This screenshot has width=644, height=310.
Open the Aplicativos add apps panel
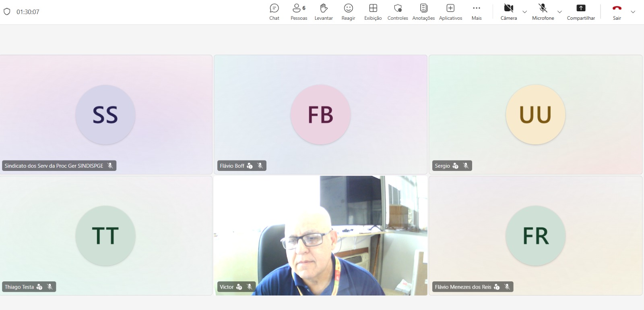pos(450,12)
